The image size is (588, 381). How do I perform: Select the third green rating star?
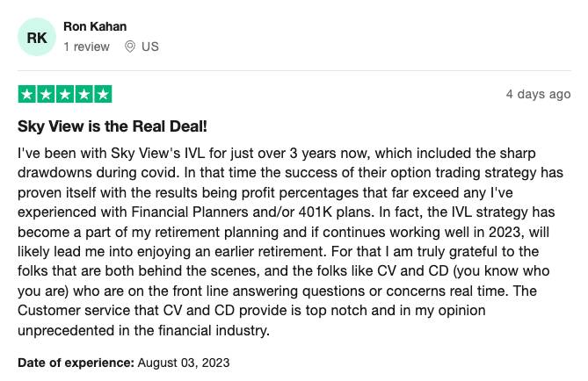65,94
